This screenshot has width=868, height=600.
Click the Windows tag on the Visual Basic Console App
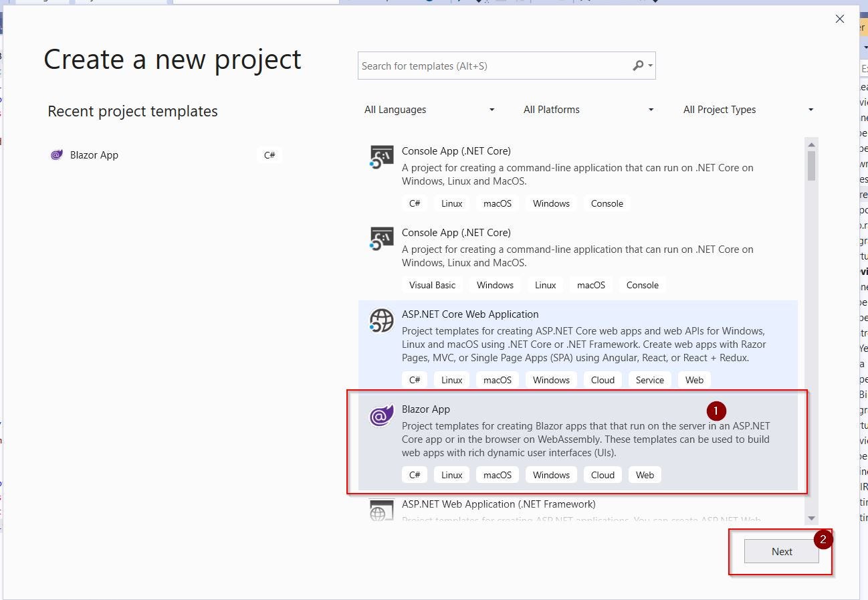point(494,284)
